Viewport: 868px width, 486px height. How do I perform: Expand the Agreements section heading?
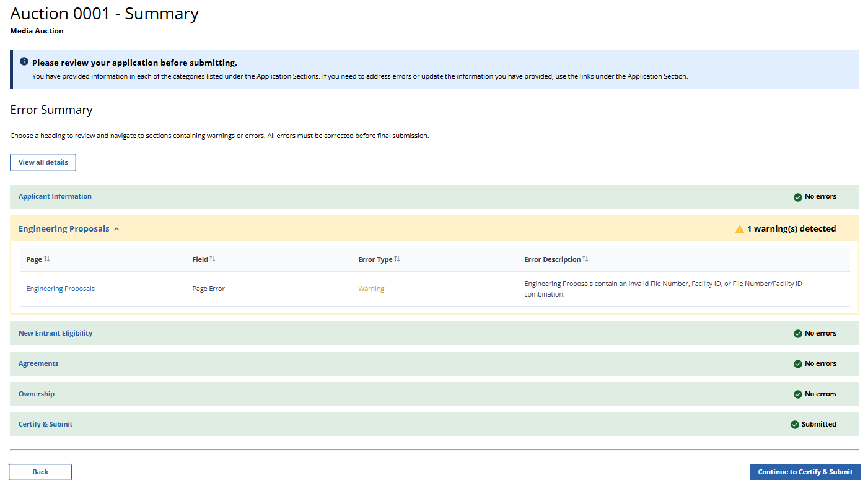pyautogui.click(x=38, y=363)
